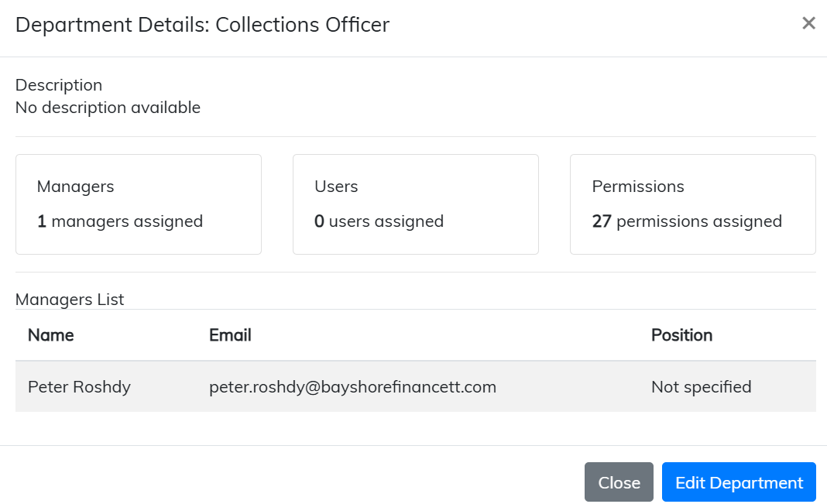The height and width of the screenshot is (504, 827).
Task: Click the Users summary card heading
Action: coord(336,187)
